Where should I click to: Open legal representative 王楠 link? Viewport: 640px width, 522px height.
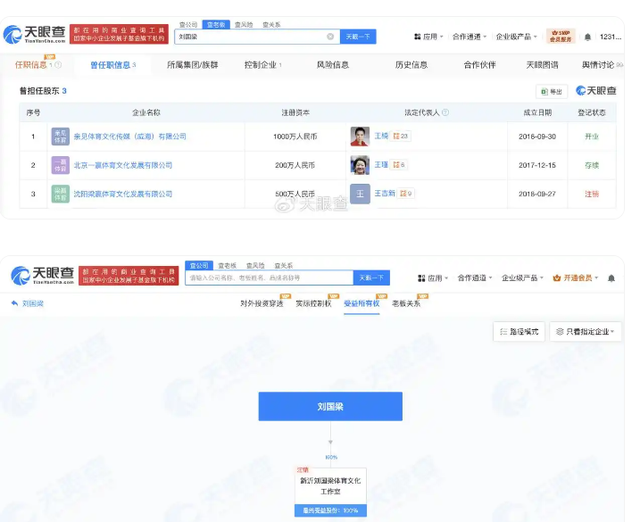click(381, 136)
